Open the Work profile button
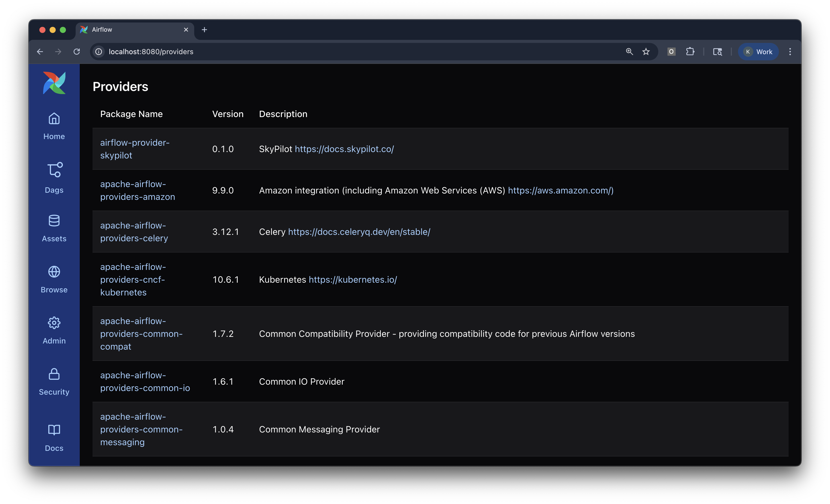The width and height of the screenshot is (830, 504). click(x=758, y=52)
